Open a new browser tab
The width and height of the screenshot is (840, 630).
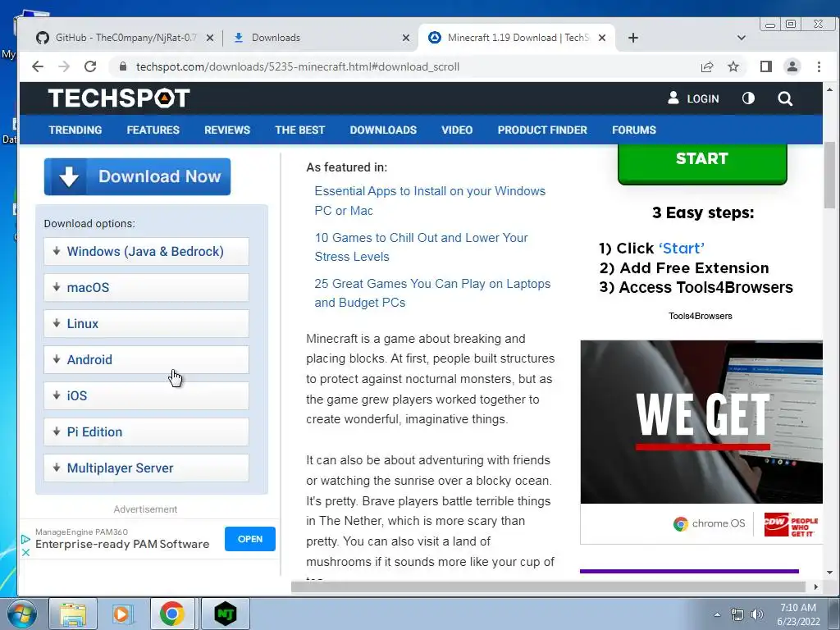pyautogui.click(x=632, y=38)
